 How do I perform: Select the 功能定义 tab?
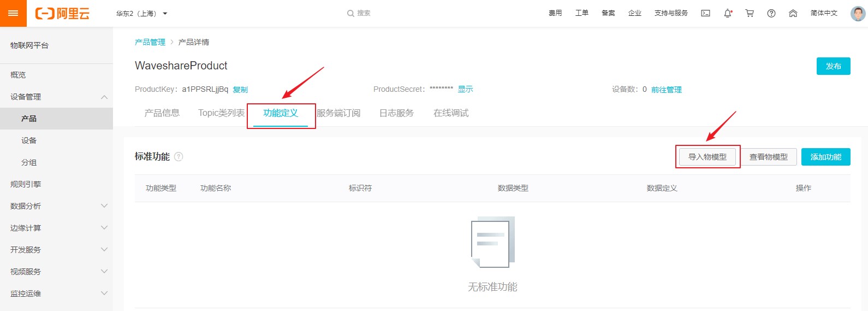click(x=281, y=113)
